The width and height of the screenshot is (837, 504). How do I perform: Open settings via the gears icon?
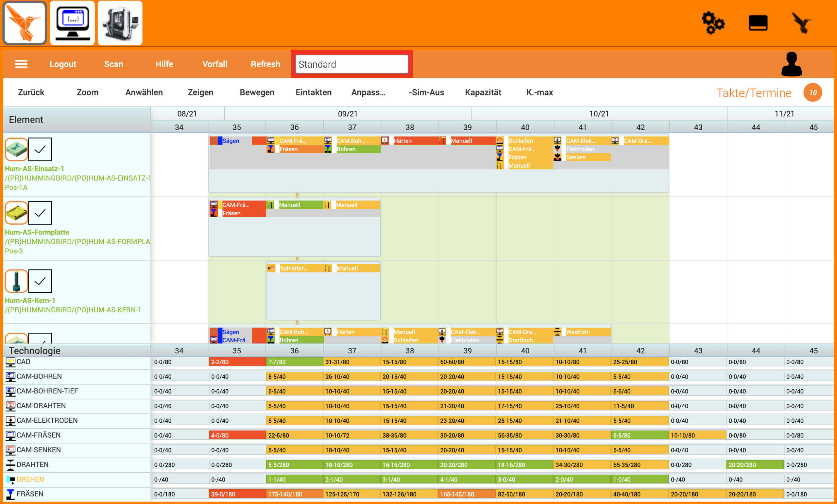[x=712, y=23]
